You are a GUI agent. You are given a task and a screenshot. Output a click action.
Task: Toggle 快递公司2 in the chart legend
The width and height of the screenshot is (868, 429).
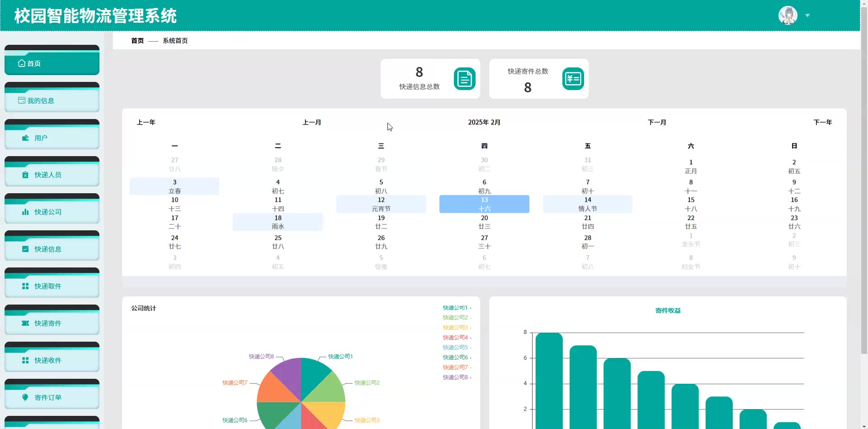pyautogui.click(x=457, y=318)
